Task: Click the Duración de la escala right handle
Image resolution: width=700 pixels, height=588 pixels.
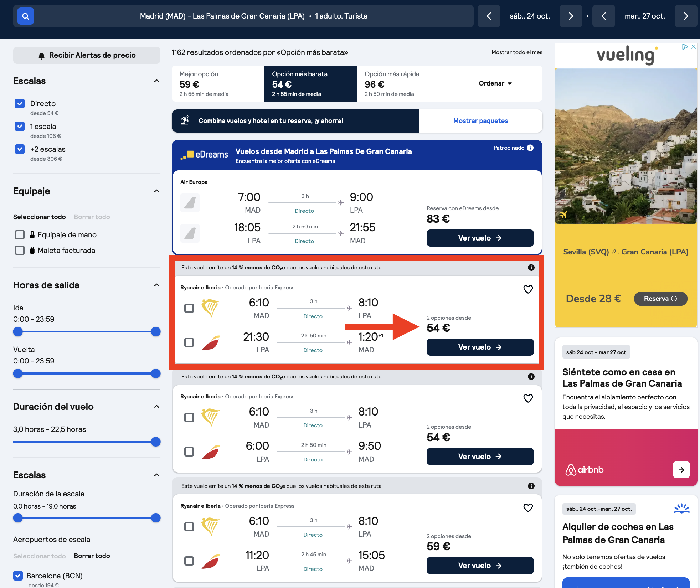Action: (x=156, y=518)
